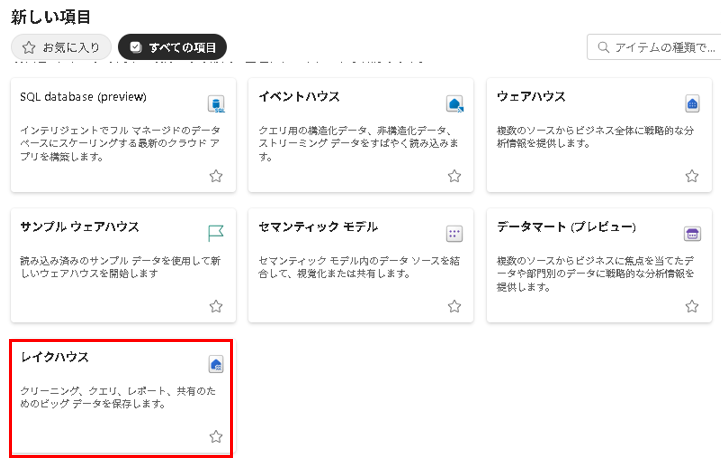Click the magnifier icon in search box
The height and width of the screenshot is (463, 721).
(603, 47)
